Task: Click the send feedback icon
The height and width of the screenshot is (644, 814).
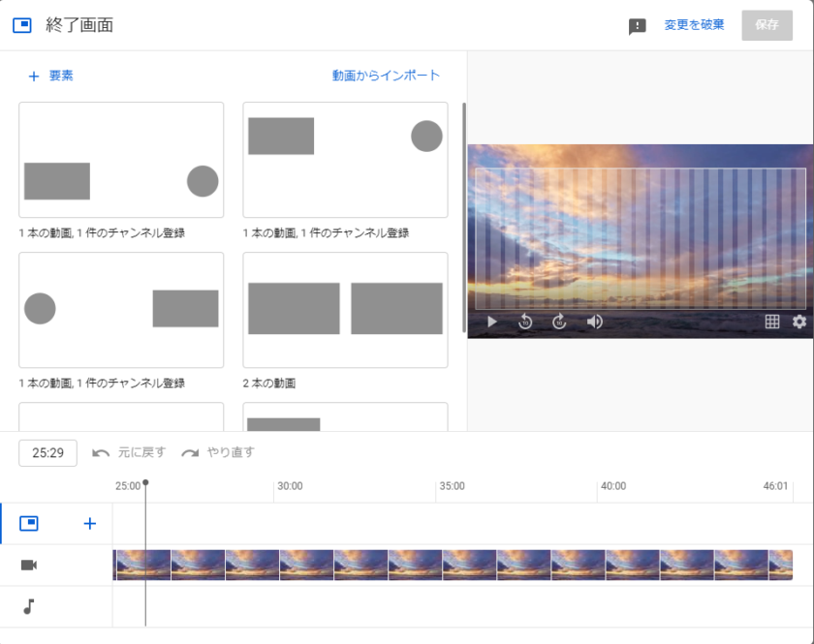Action: pyautogui.click(x=638, y=26)
